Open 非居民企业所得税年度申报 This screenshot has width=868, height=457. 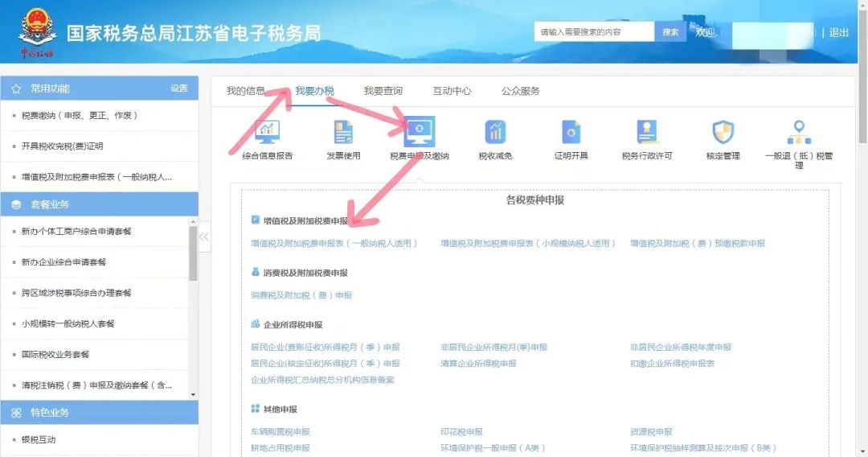681,348
